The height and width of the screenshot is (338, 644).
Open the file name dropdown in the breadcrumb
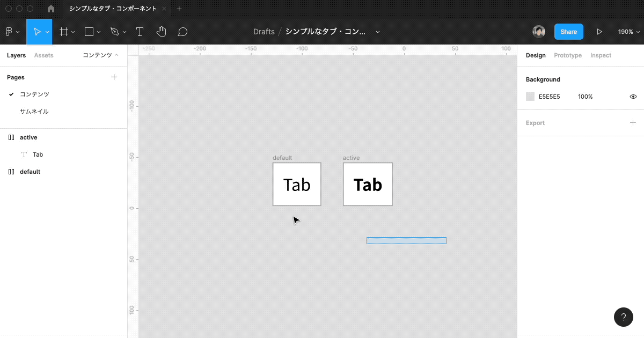(377, 32)
